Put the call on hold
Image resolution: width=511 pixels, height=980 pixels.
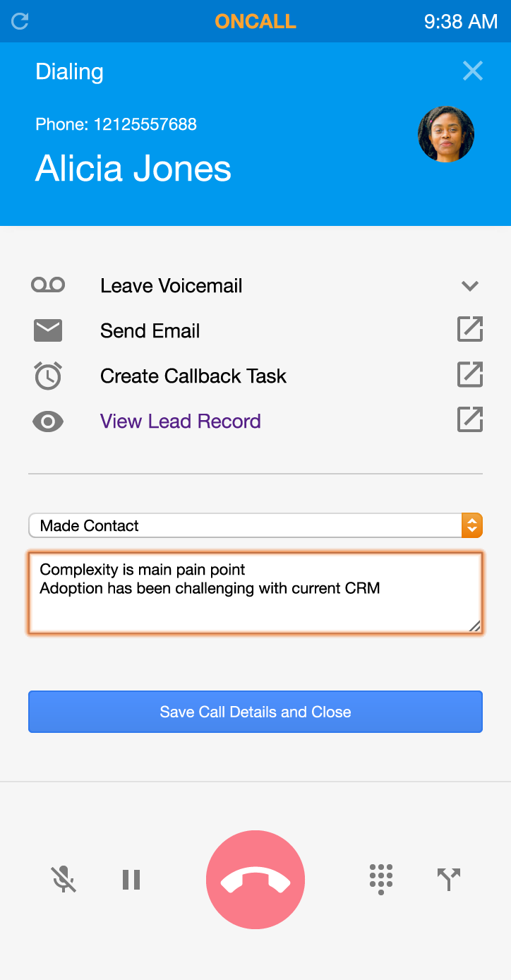[x=131, y=879]
